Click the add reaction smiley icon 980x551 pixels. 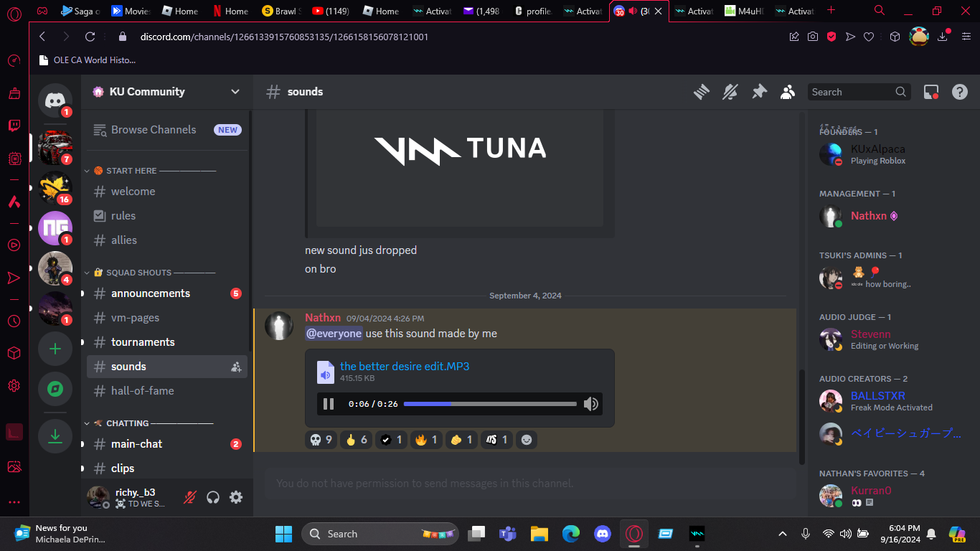pos(527,440)
